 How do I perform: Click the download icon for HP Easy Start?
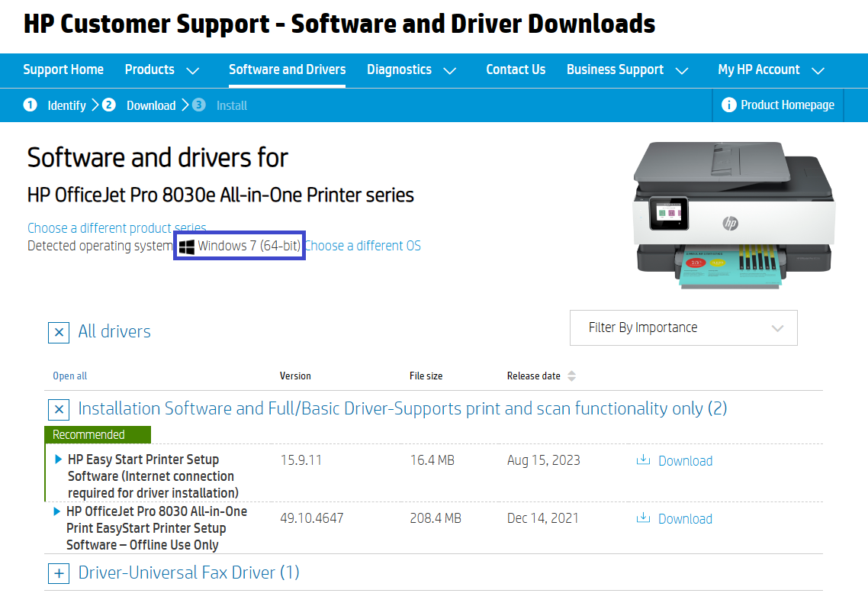click(x=643, y=460)
